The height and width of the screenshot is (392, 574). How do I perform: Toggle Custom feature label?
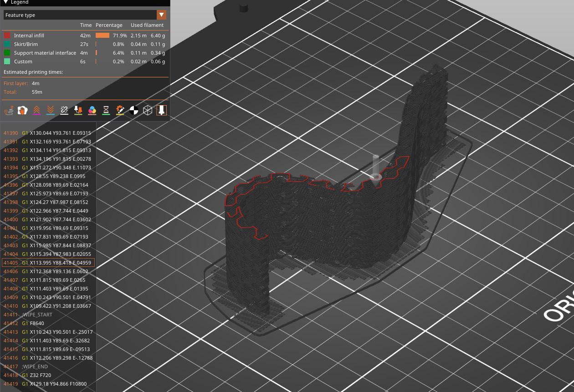pyautogui.click(x=23, y=61)
